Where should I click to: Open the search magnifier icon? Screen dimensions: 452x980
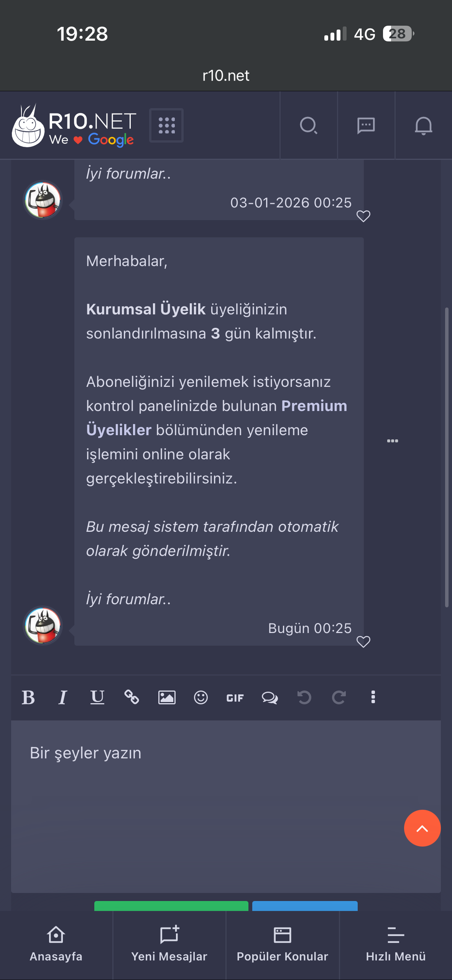coord(309,125)
